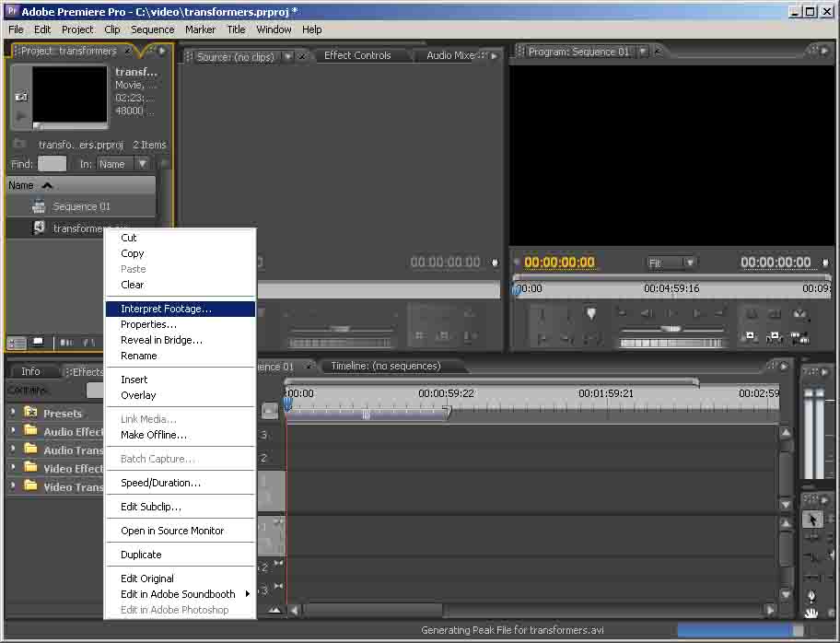Open Program Sequence 01 dropdown arrow
840x643 pixels.
pos(643,52)
